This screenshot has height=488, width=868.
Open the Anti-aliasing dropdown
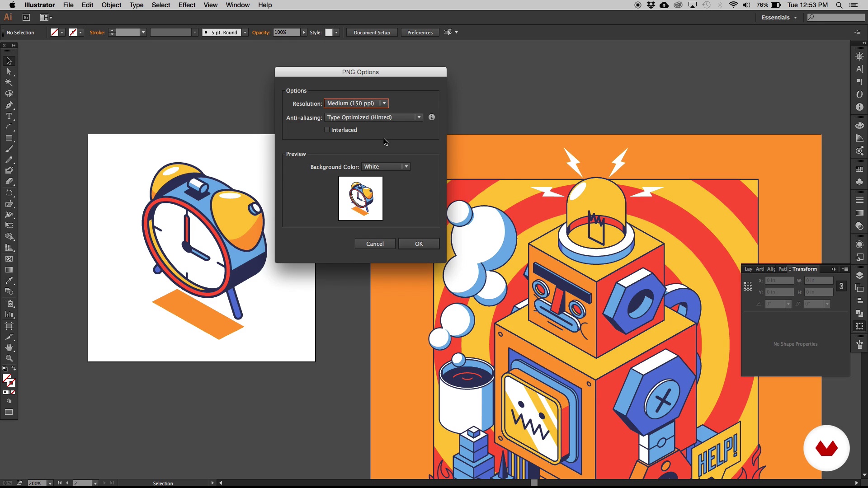pos(373,117)
